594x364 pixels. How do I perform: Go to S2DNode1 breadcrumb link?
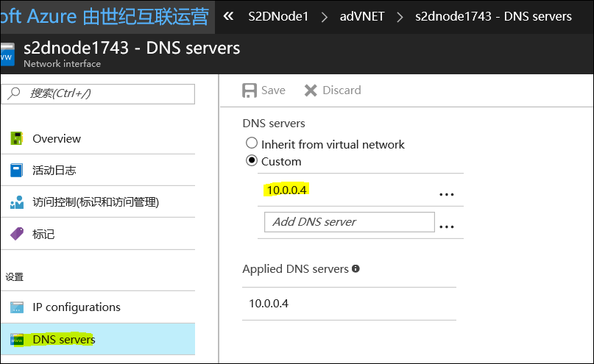coord(278,16)
